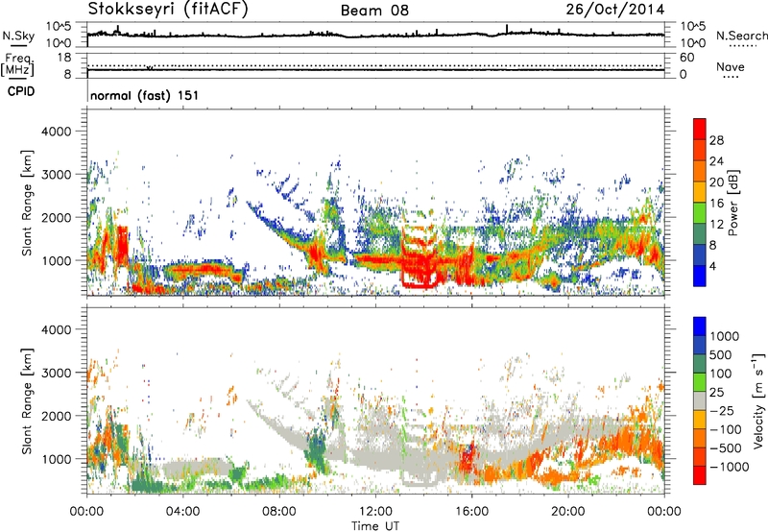This screenshot has height=532, width=768.
Task: Click the 04:00 time axis tick label
Action: pyautogui.click(x=183, y=512)
